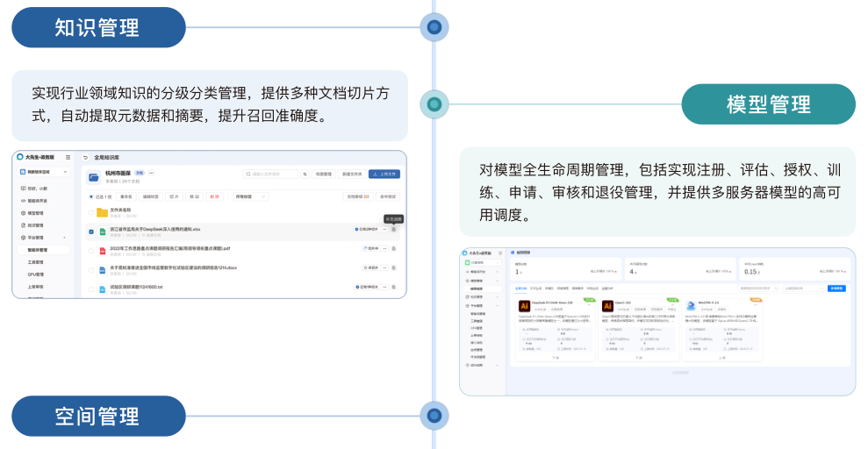Click the blue 上传文件 upload button

tap(384, 174)
